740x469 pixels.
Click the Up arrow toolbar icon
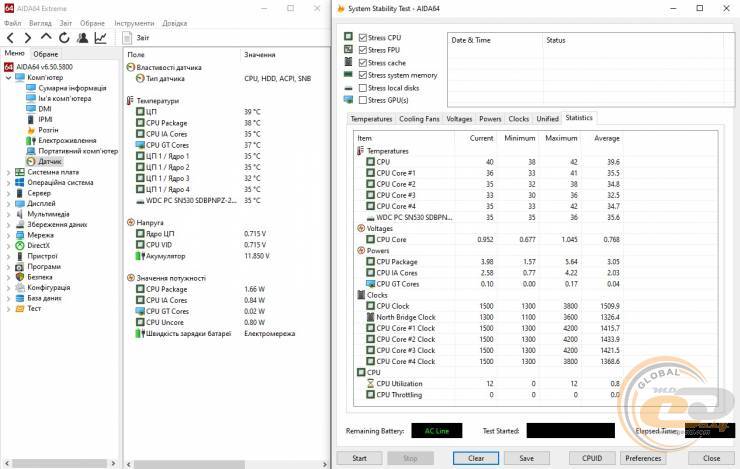[46, 37]
